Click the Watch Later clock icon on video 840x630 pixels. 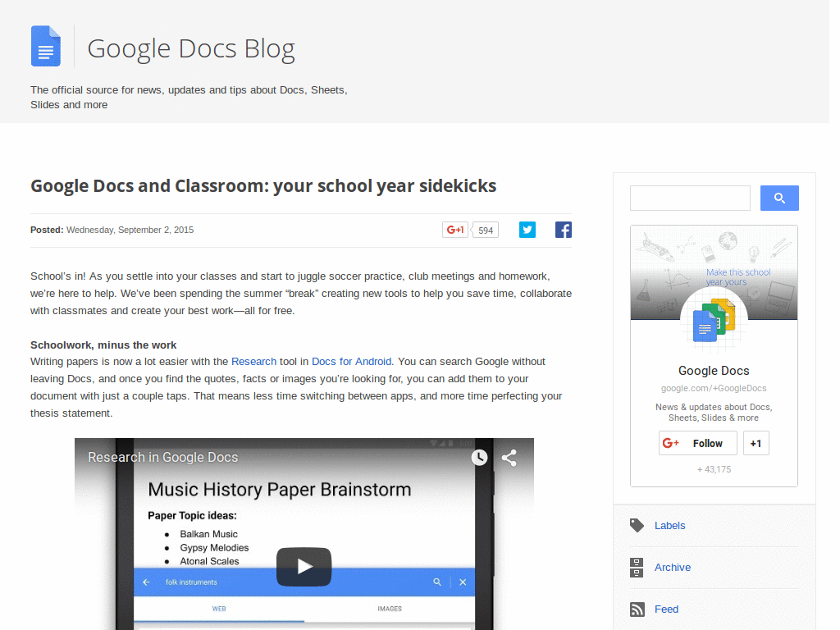click(x=479, y=458)
